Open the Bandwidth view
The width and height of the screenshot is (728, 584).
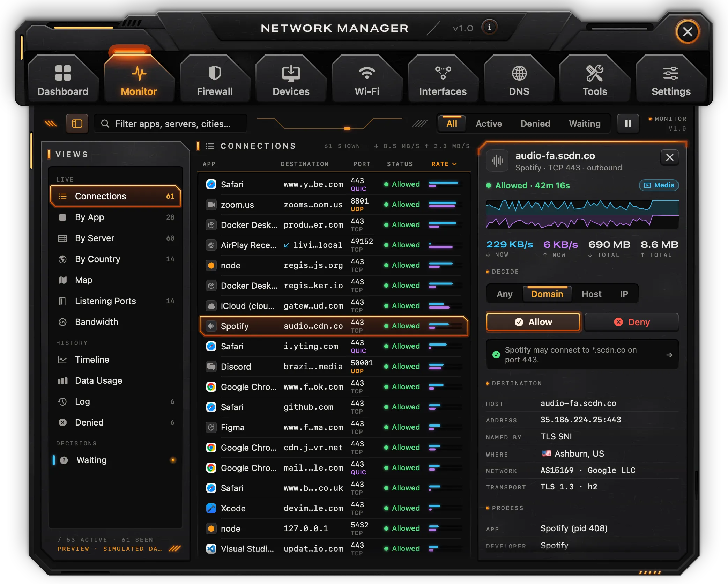click(116, 322)
